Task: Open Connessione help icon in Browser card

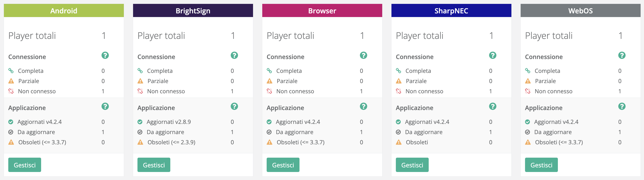Action: [363, 55]
